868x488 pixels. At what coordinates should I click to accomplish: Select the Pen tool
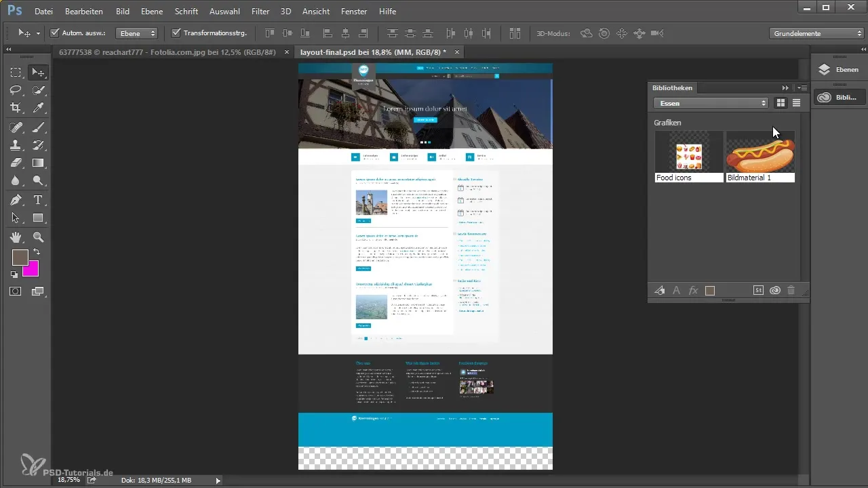click(x=16, y=200)
